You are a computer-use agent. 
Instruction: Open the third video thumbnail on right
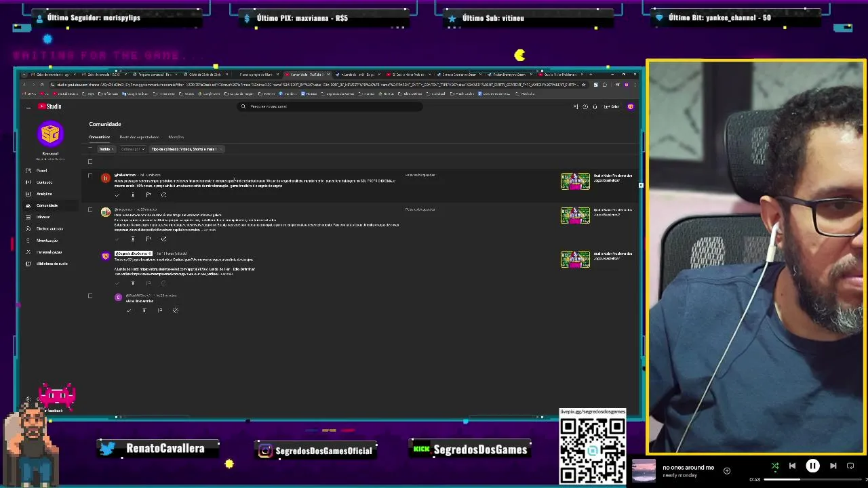tap(575, 260)
